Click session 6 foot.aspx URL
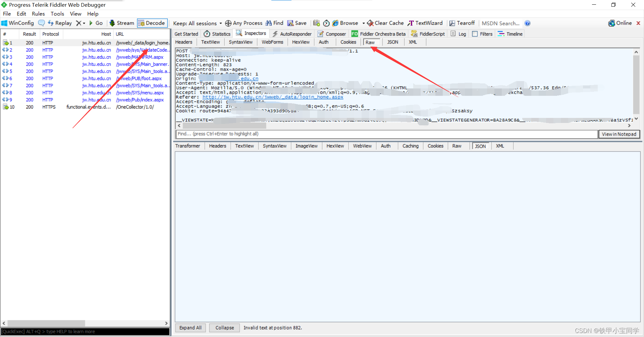644x337 pixels. click(139, 78)
